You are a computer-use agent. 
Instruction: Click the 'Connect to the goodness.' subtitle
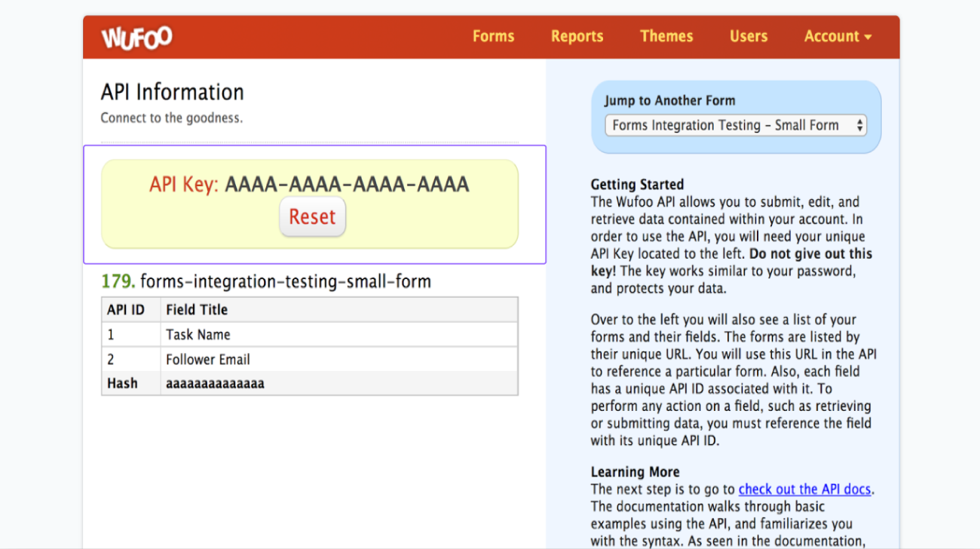coord(172,118)
